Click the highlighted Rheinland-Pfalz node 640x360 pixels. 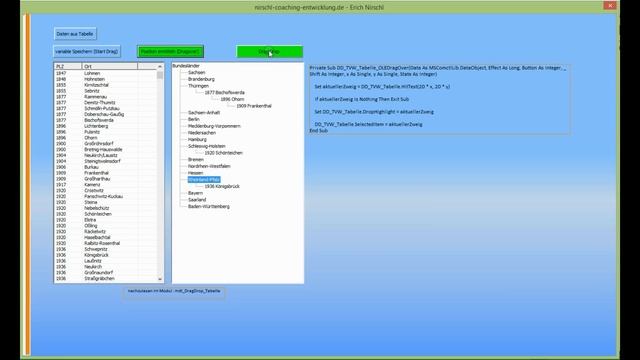click(x=204, y=180)
